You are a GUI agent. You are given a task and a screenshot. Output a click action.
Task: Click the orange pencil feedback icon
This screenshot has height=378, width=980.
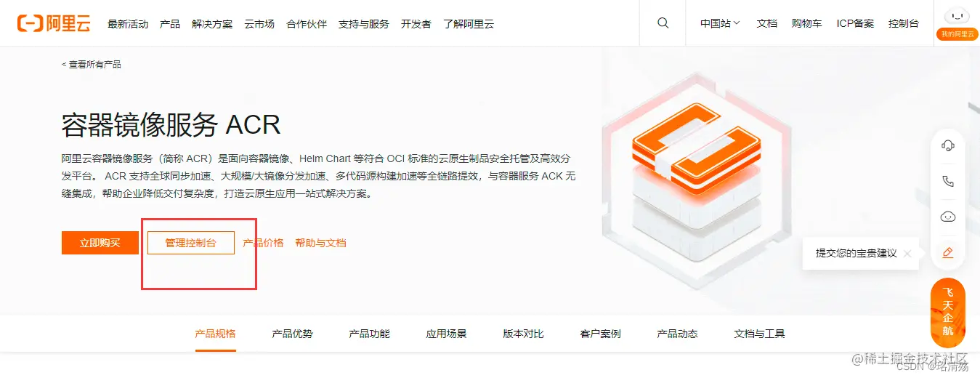(x=947, y=252)
